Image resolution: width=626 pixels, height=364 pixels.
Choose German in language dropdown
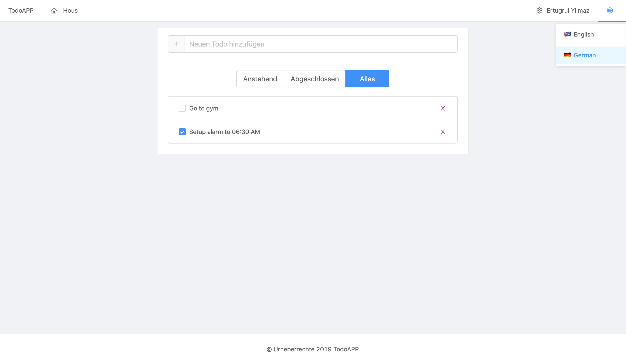584,55
